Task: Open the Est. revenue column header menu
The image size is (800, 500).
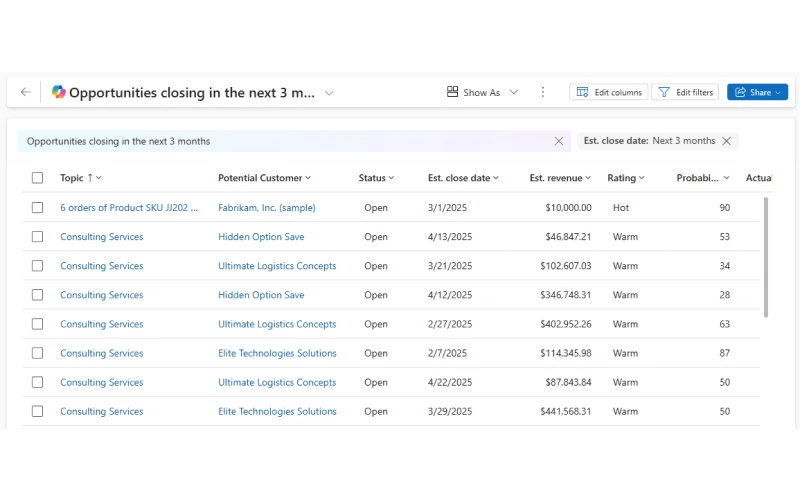Action: (x=560, y=178)
